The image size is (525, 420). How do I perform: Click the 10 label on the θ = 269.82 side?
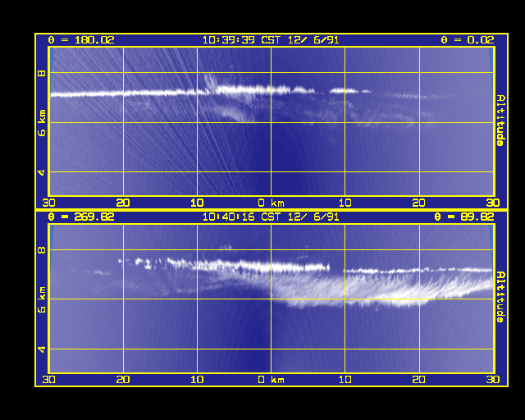click(197, 380)
